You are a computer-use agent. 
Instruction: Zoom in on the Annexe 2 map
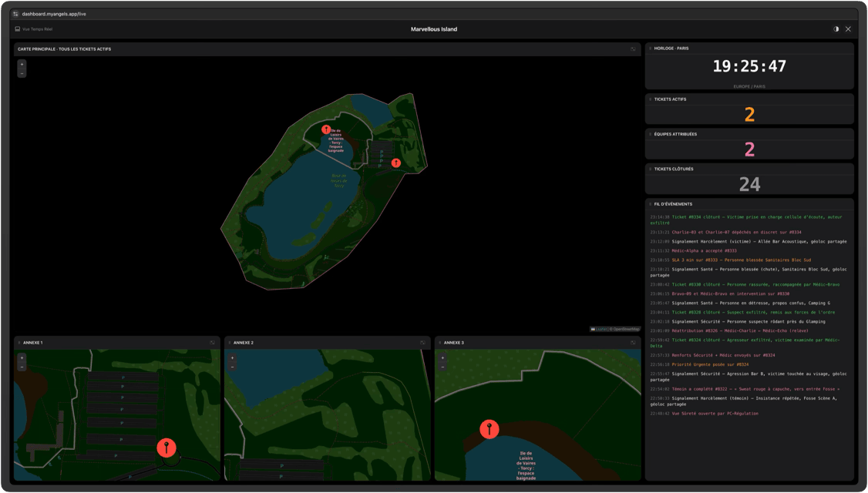(233, 358)
